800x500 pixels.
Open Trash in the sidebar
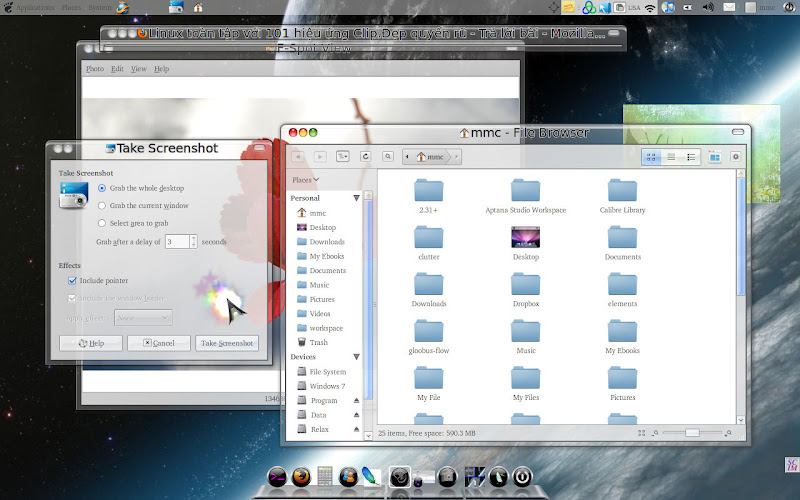(312, 342)
